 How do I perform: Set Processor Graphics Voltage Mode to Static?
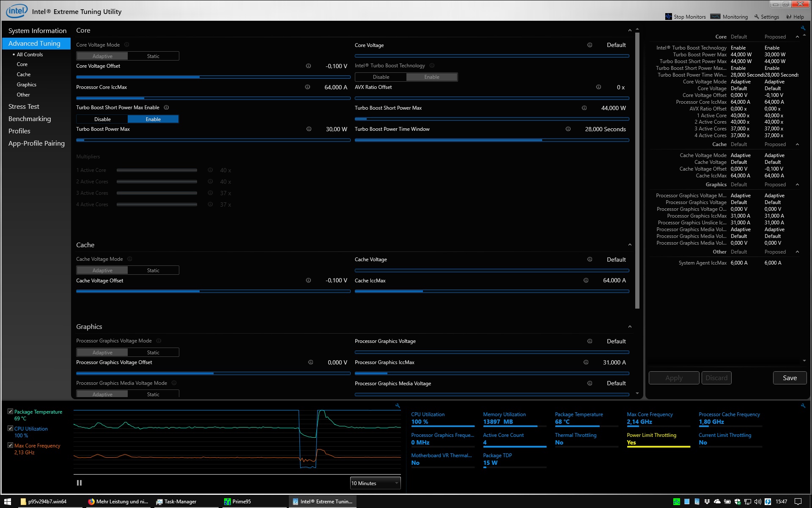(x=153, y=353)
